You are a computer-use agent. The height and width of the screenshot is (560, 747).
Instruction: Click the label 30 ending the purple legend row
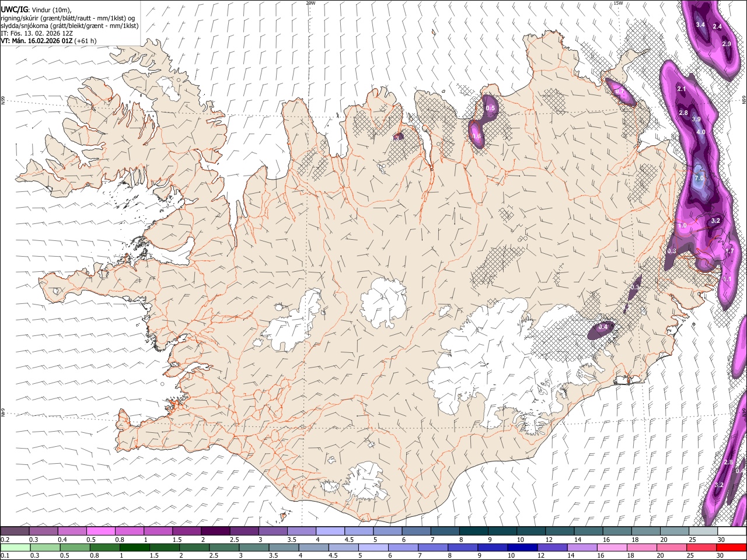click(721, 540)
